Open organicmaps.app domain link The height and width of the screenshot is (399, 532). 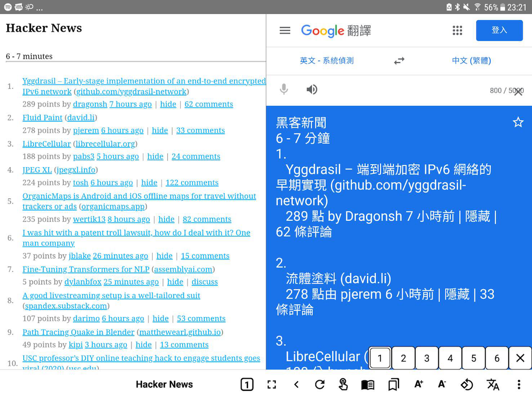pos(113,206)
